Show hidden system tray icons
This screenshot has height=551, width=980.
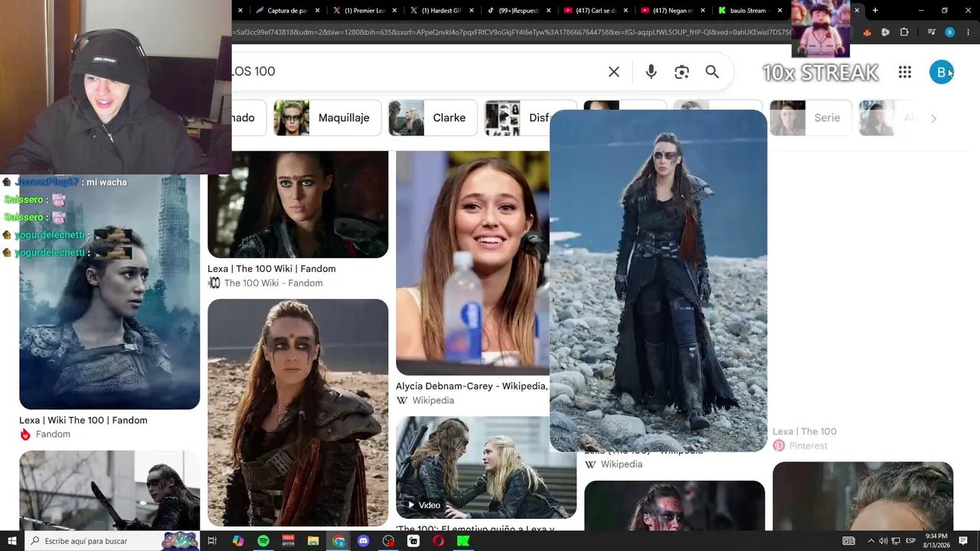tap(871, 541)
